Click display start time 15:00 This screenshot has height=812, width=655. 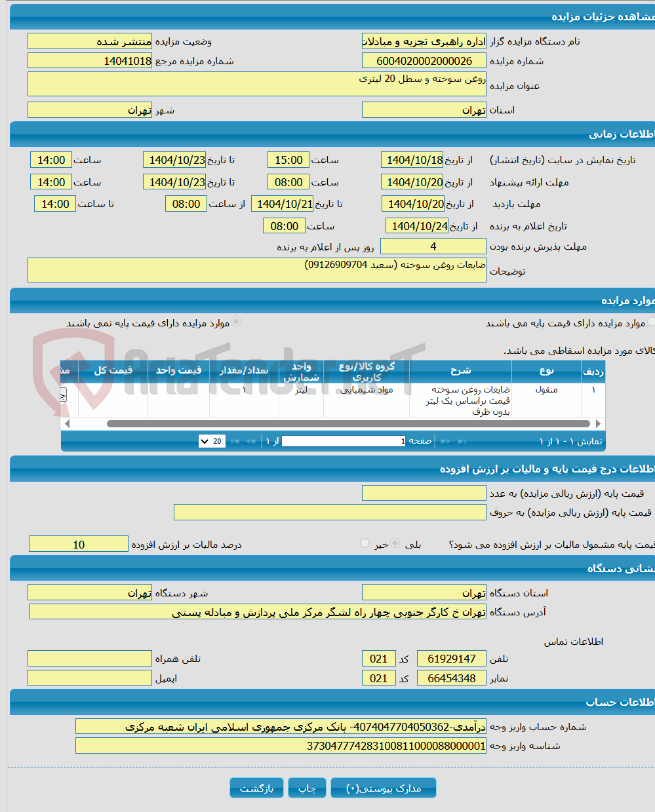coord(288,160)
